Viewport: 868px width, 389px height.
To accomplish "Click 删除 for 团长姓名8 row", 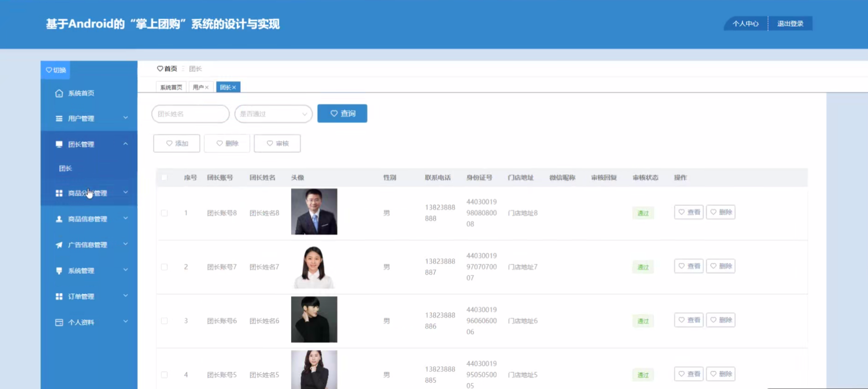I will [x=721, y=212].
